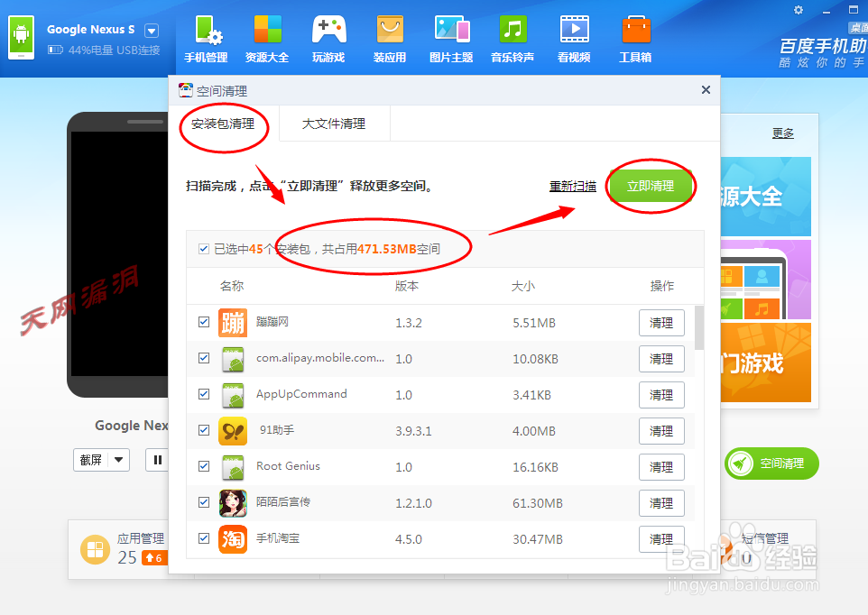Open the 资源大全 resources icon
This screenshot has width=868, height=615.
point(267,40)
